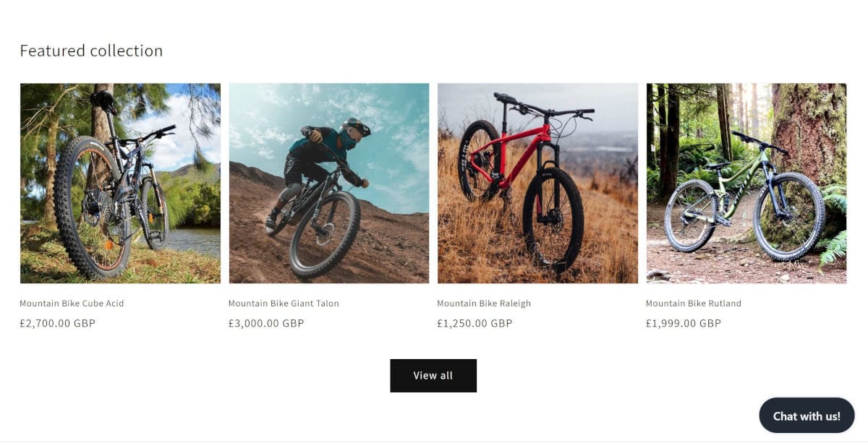This screenshot has height=443, width=868.
Task: Go to the Mountain Bike Raleigh title link
Action: click(484, 304)
